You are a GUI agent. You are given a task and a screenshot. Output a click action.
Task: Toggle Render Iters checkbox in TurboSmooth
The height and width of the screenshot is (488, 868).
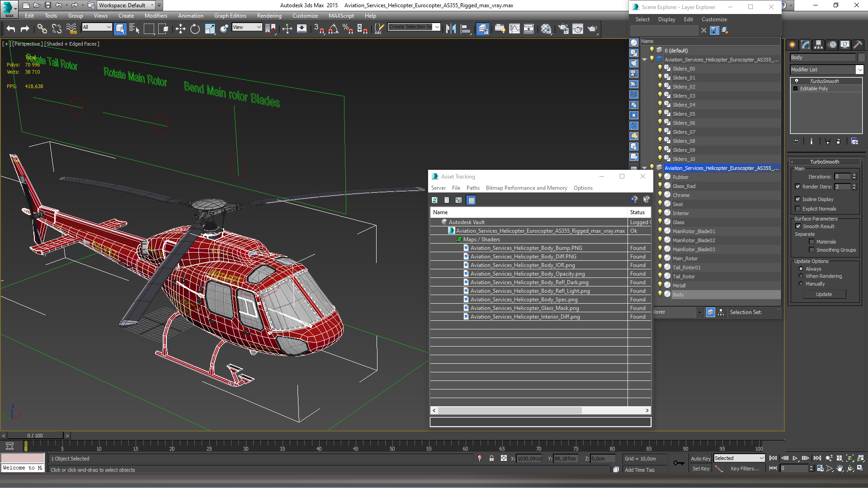click(x=798, y=187)
